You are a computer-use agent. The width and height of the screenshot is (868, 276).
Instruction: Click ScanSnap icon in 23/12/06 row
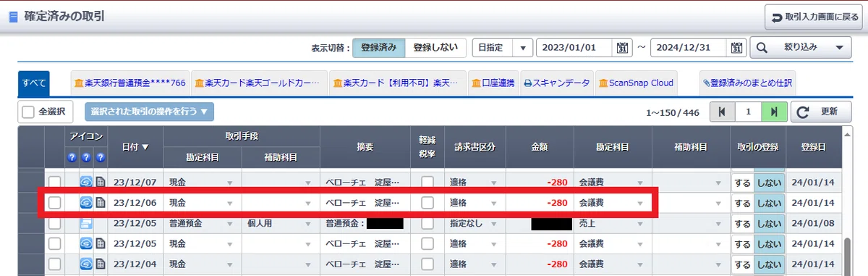click(x=86, y=202)
